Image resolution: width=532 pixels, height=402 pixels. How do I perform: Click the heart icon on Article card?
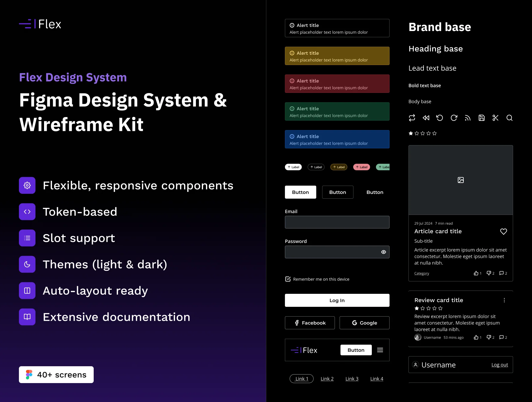(504, 231)
